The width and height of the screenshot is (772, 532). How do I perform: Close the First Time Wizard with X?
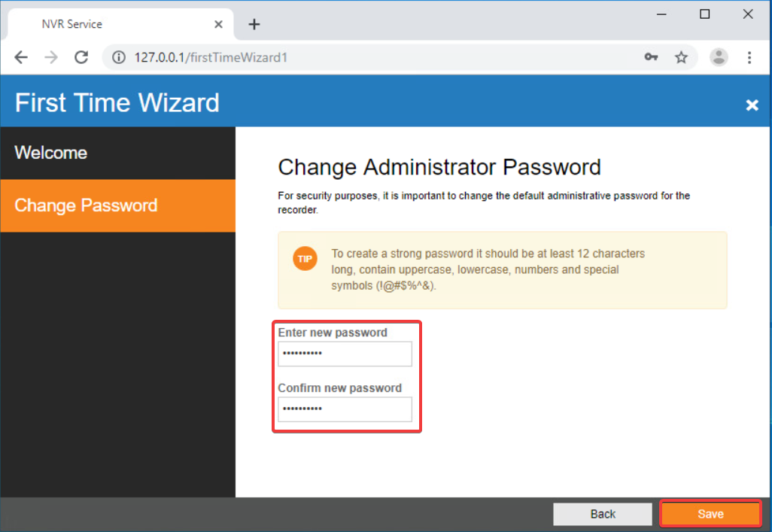(752, 105)
